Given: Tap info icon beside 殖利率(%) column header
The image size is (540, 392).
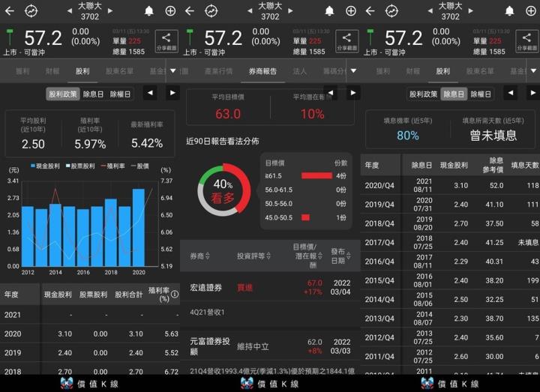Looking at the screenshot, I should [175, 294].
